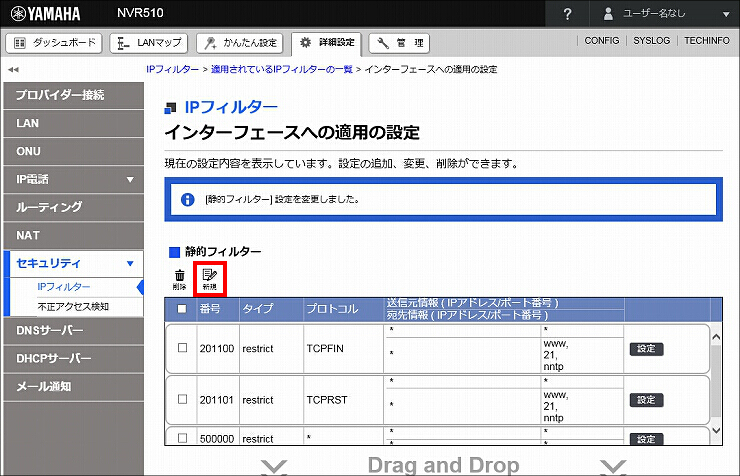Click the プロトコル column header

point(332,309)
